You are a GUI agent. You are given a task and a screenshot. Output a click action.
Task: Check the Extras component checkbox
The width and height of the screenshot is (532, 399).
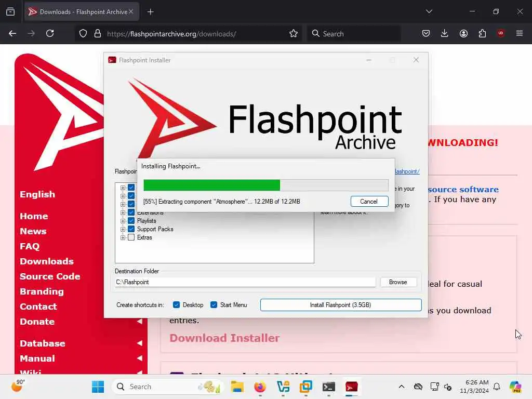click(131, 237)
